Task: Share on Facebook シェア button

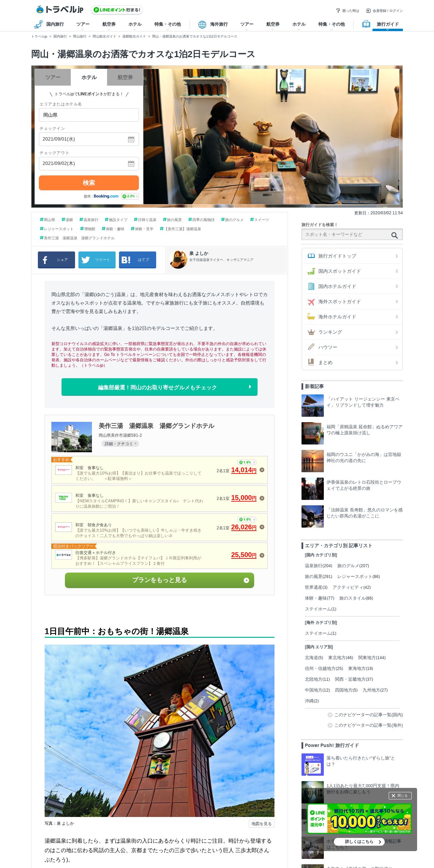Action: [x=56, y=260]
